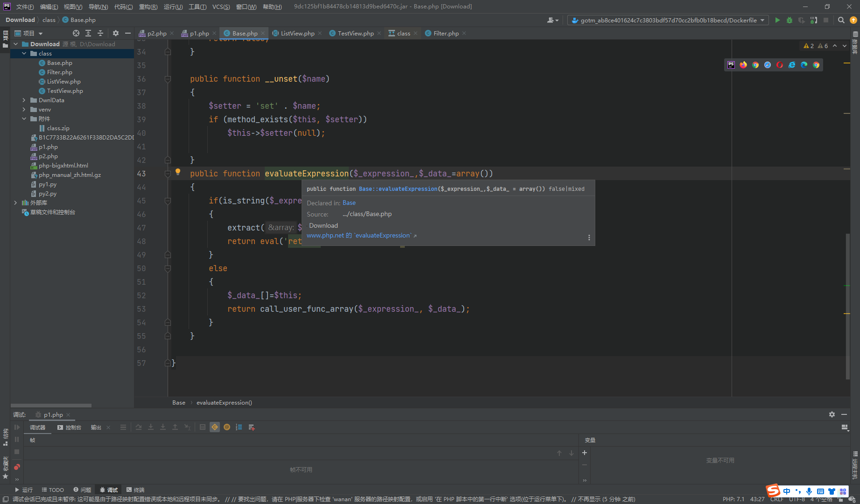Go to previous highlighted error arrow
The height and width of the screenshot is (504, 860).
(x=835, y=46)
